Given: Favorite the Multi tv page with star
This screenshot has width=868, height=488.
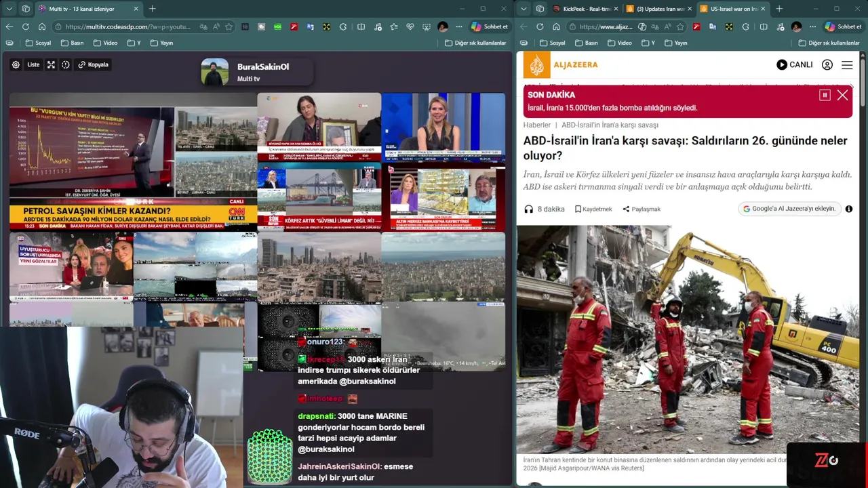Looking at the screenshot, I should [x=229, y=26].
